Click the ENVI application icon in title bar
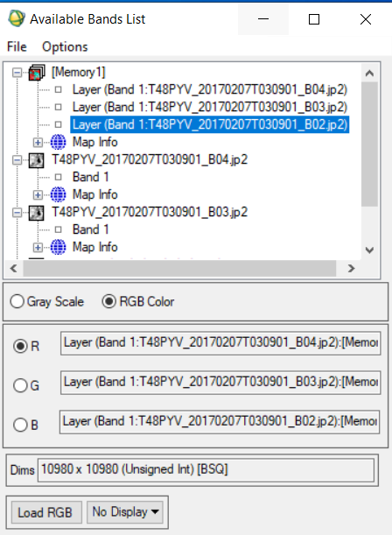This screenshot has height=535, width=392. 16,18
